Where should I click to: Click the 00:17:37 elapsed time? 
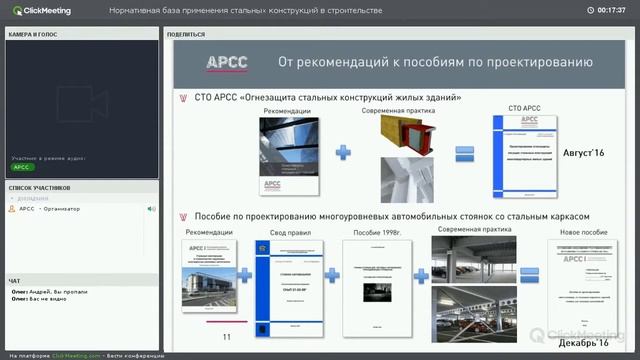click(611, 10)
